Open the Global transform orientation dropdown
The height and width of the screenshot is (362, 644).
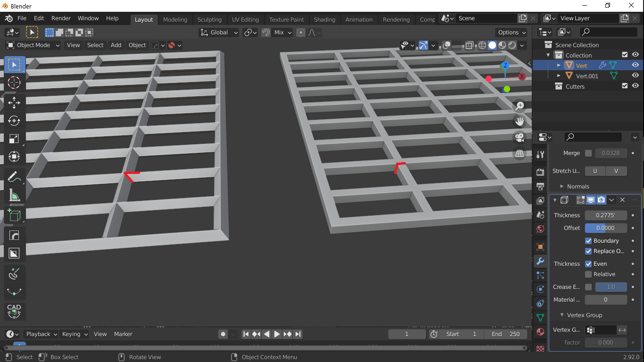tap(220, 33)
